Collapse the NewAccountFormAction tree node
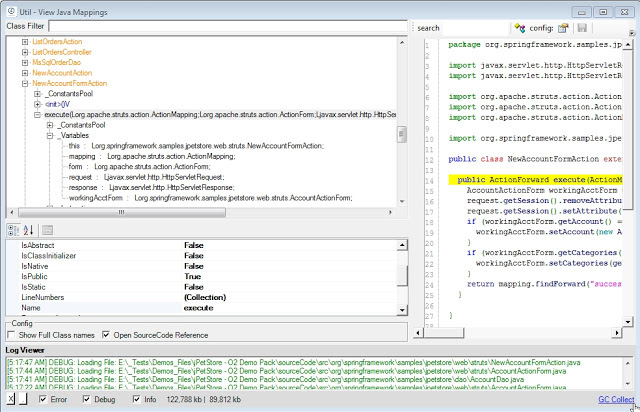 click(24, 83)
